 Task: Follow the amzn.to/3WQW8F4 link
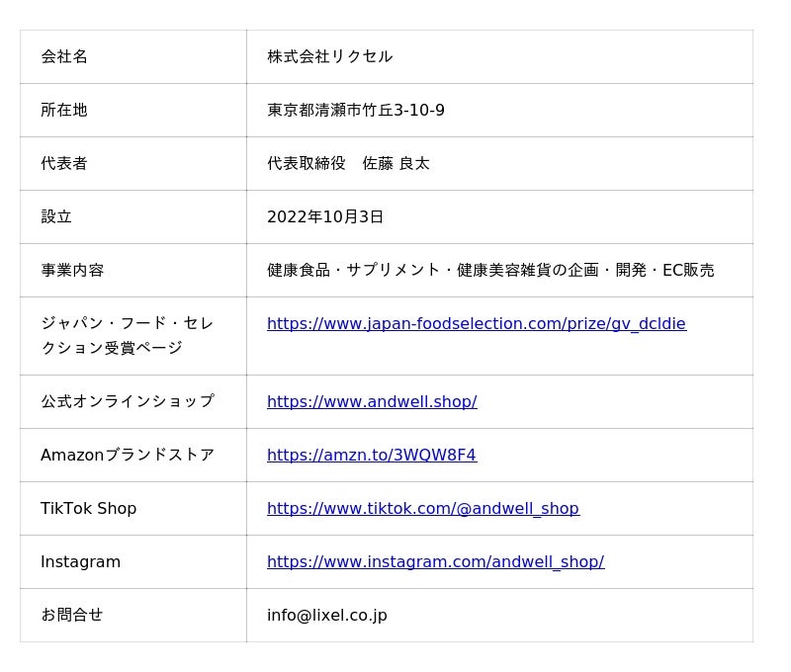click(x=372, y=456)
